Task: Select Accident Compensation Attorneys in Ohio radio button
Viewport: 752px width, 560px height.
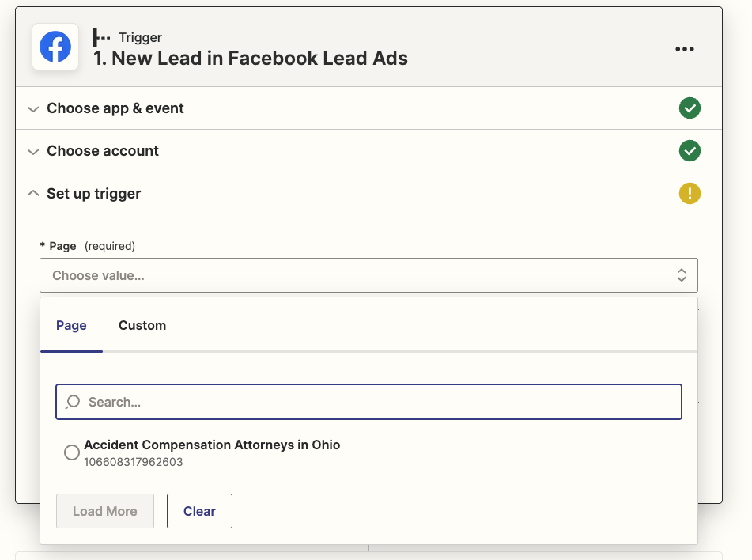Action: click(x=72, y=452)
